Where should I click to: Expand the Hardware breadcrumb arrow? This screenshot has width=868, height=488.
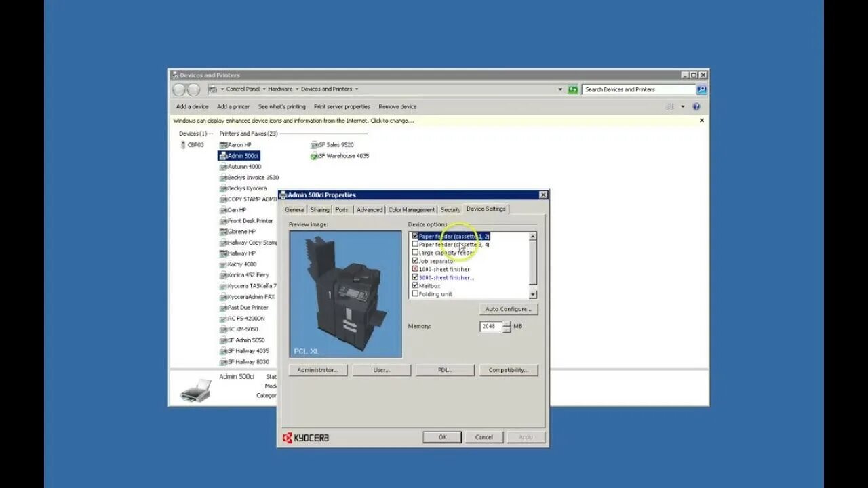click(x=296, y=89)
